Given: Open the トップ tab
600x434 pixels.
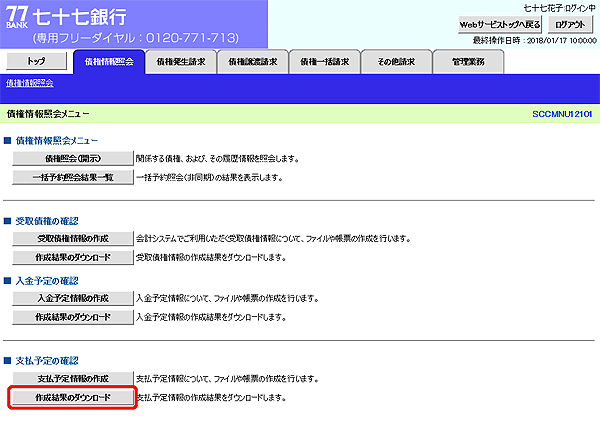Looking at the screenshot, I should click(x=36, y=61).
